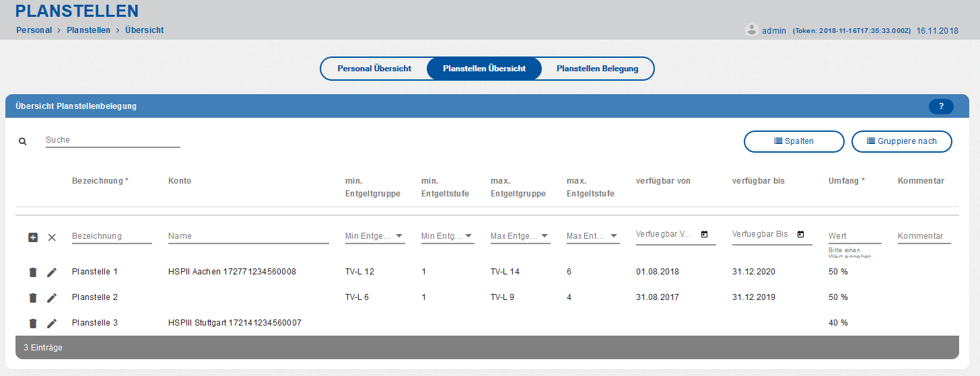Open the Verfügbar Bis calendar icon
This screenshot has height=376, width=980.
[x=800, y=234]
